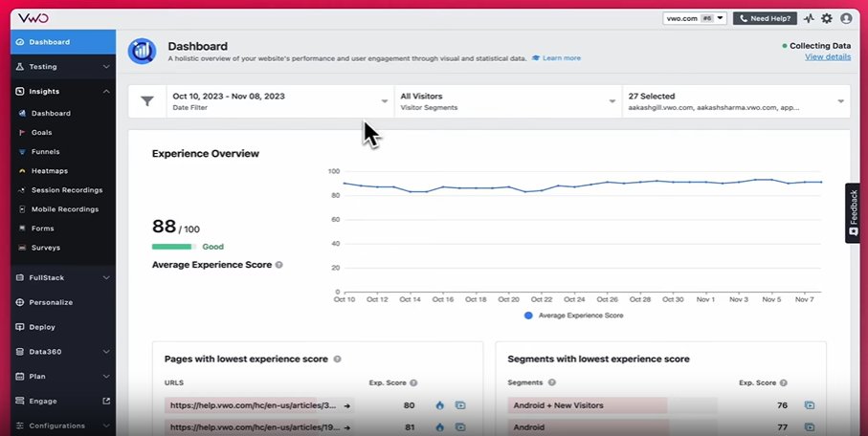868x436 pixels.
Task: Click the info icon beside Average Experience Score
Action: [279, 265]
